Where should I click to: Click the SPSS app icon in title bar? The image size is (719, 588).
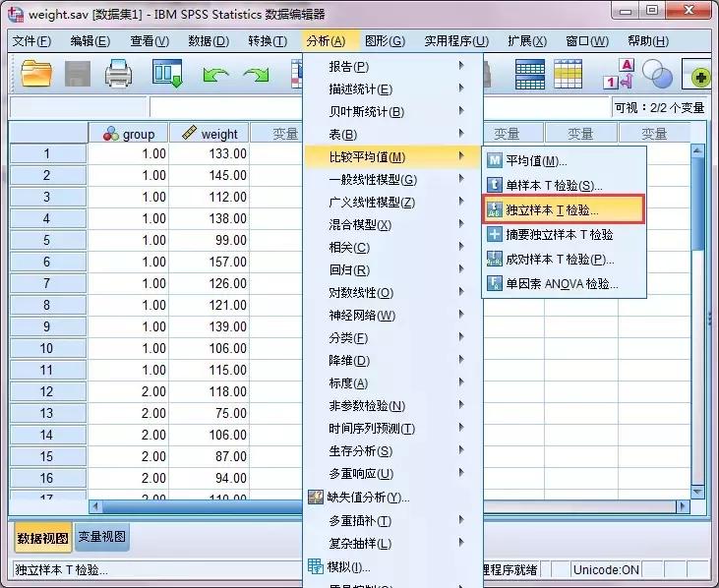coord(16,14)
